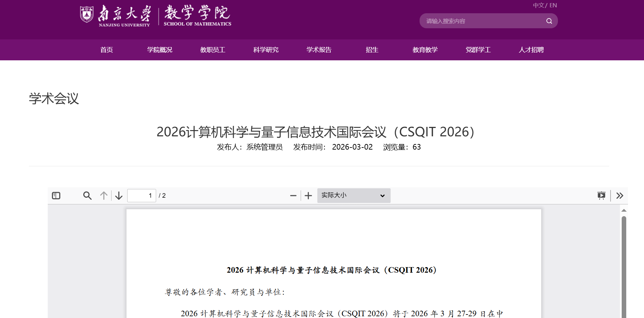Screen dimensions: 644x318
Task: Click the site search magnifier icon
Action: 549,21
